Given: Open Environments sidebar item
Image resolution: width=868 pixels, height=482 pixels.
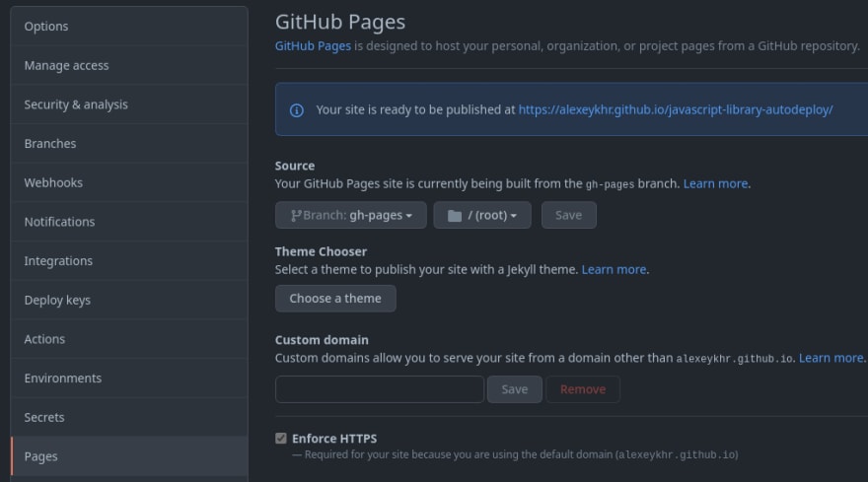Looking at the screenshot, I should tap(129, 378).
